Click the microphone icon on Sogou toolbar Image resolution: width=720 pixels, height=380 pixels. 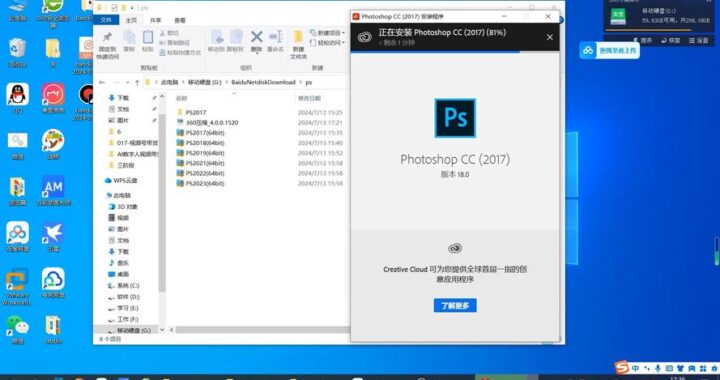pyautogui.click(x=658, y=368)
